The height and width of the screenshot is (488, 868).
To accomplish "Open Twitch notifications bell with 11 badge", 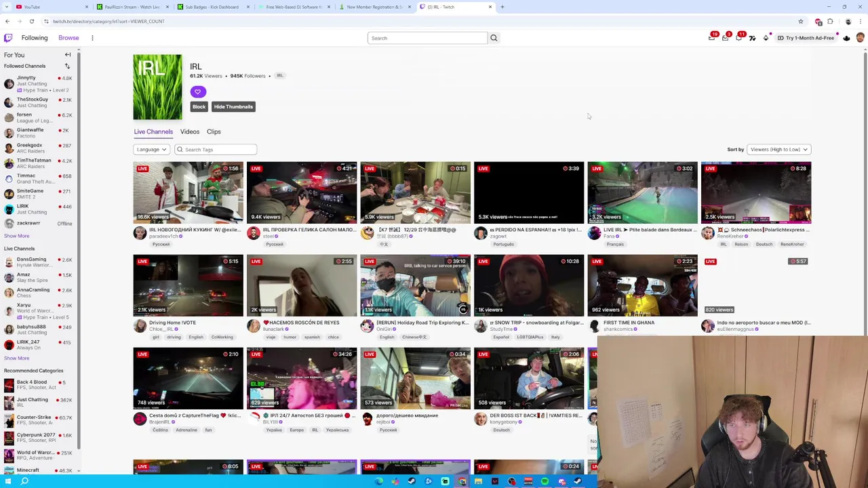I will pos(739,37).
